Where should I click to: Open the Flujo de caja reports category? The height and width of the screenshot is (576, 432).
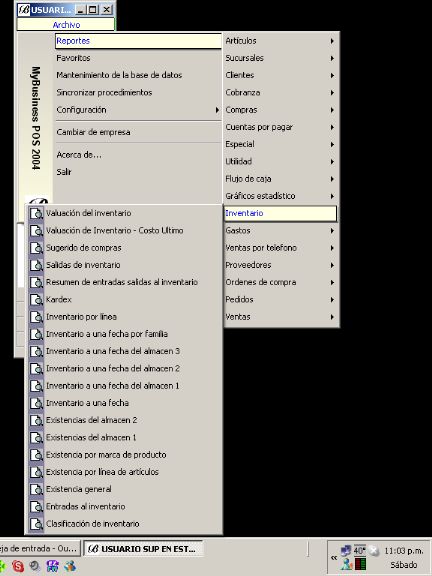coord(280,179)
